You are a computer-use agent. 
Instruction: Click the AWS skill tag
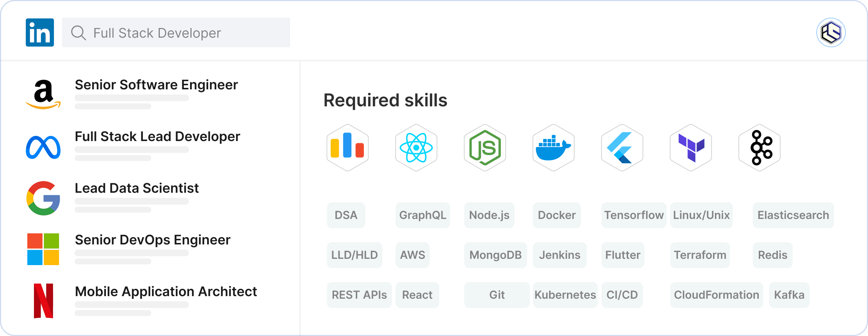coord(413,255)
